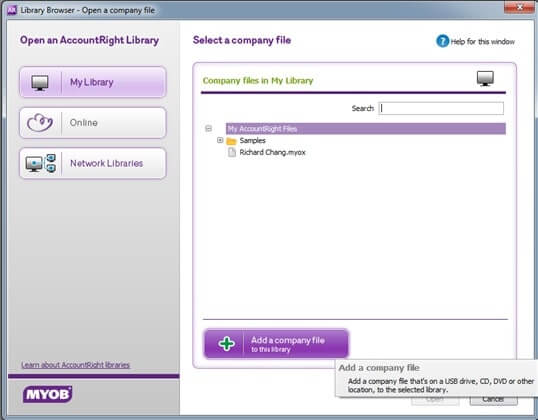Click the Richard Chang.myox document icon
This screenshot has width=538, height=420.
[x=232, y=152]
